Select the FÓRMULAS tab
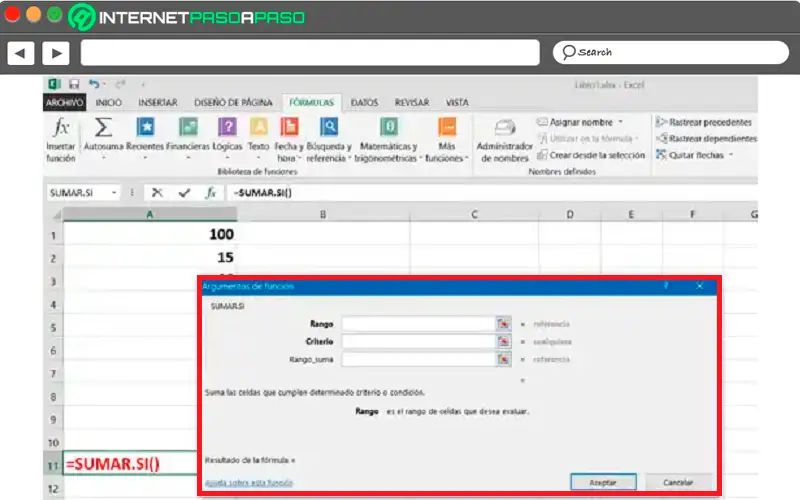 pos(311,103)
